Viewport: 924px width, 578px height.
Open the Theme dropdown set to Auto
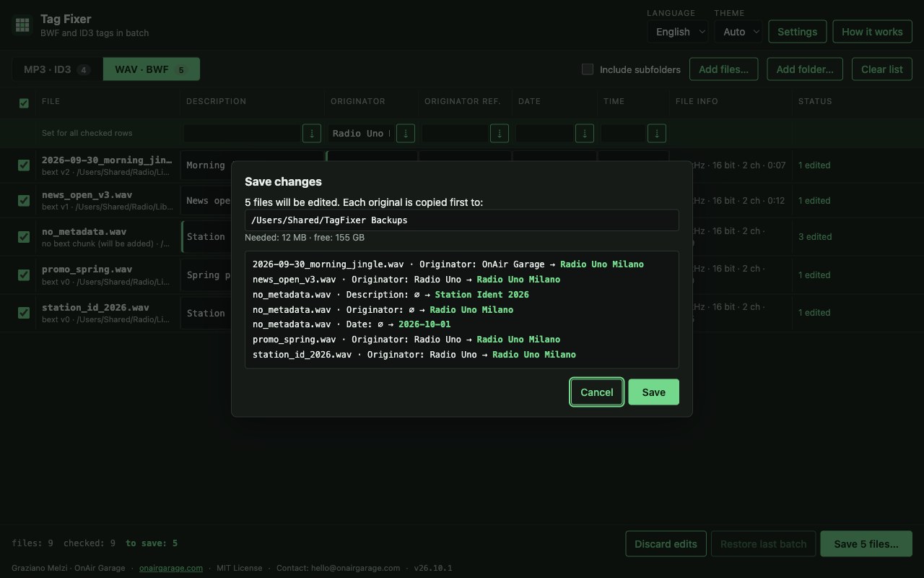(738, 32)
